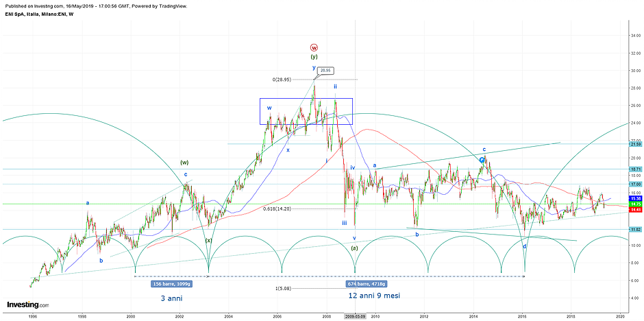The height and width of the screenshot is (321, 644).
Task: Click the 2018 year on the time axis
Action: 571,316
